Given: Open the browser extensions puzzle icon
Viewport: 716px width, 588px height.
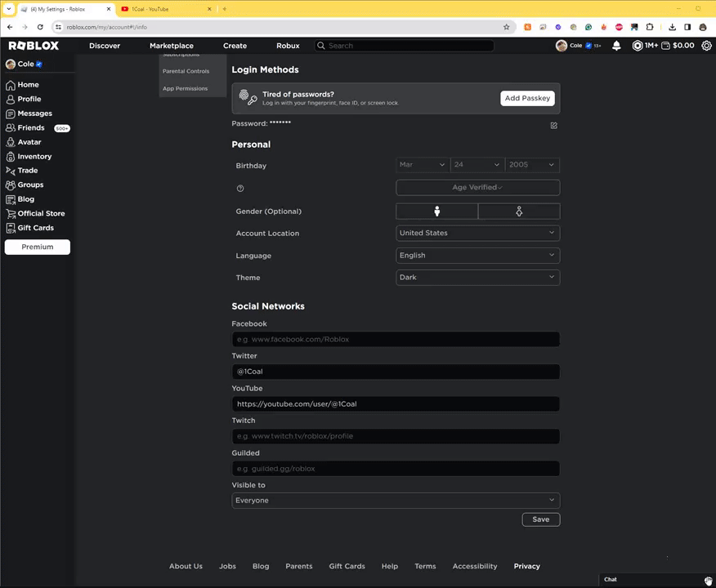Looking at the screenshot, I should [649, 27].
